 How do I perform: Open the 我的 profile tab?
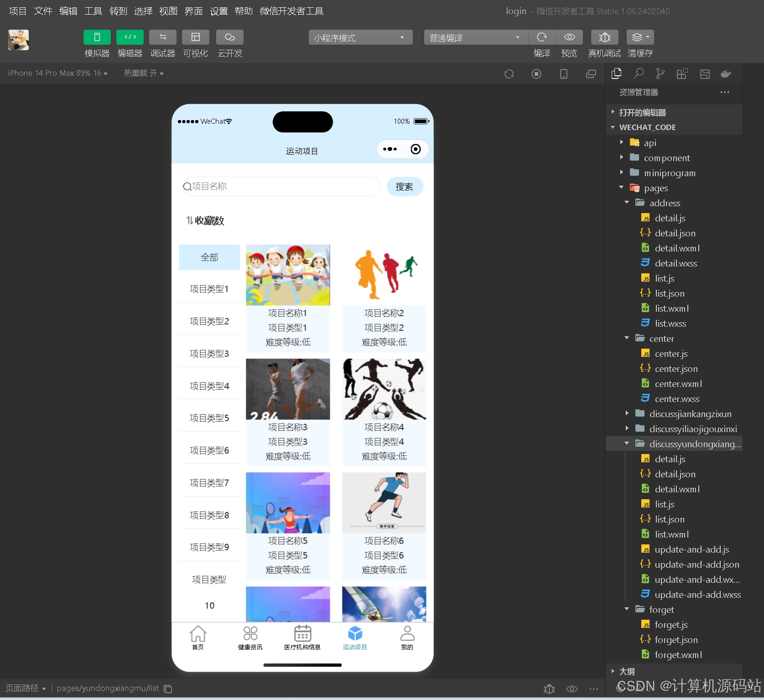pos(407,637)
